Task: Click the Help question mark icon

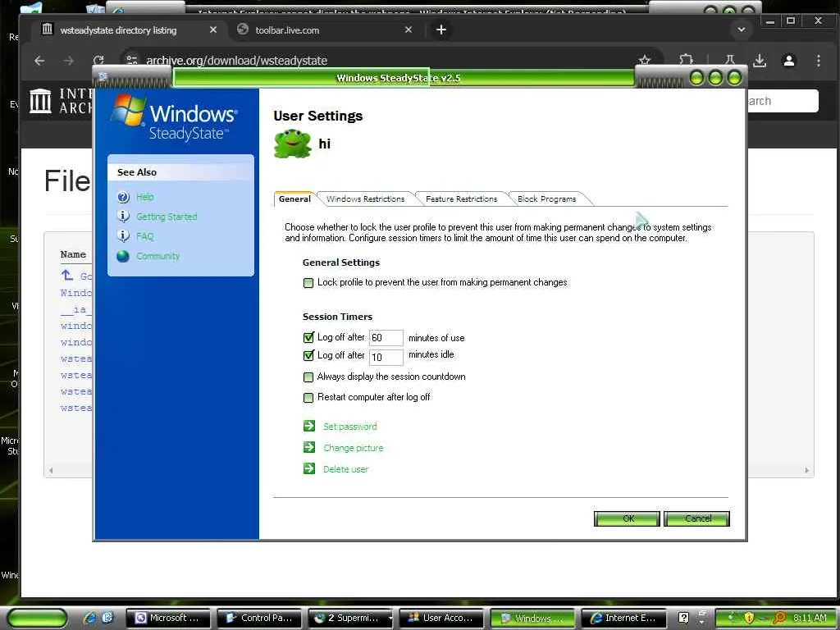Action: pos(123,197)
